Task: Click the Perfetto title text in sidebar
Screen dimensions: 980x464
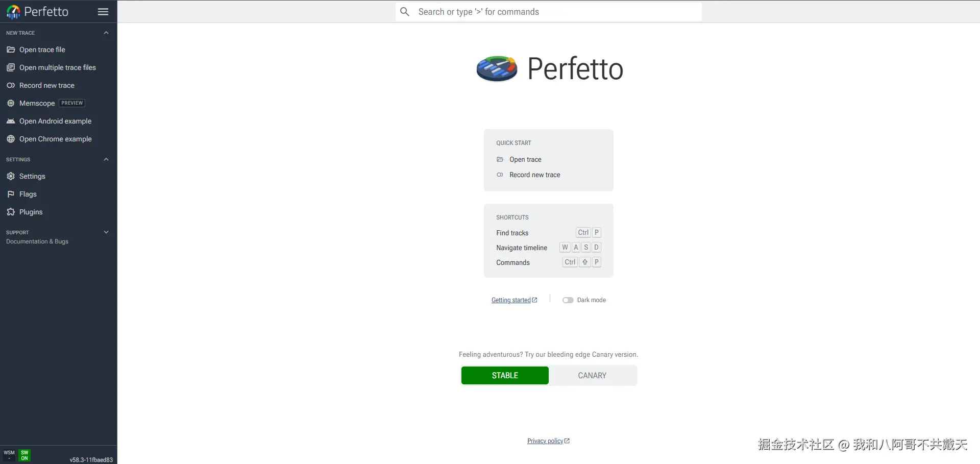Action: click(x=46, y=12)
